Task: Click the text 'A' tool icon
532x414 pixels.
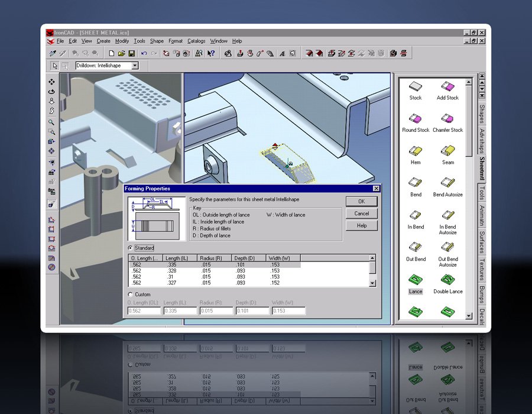Action: click(283, 53)
